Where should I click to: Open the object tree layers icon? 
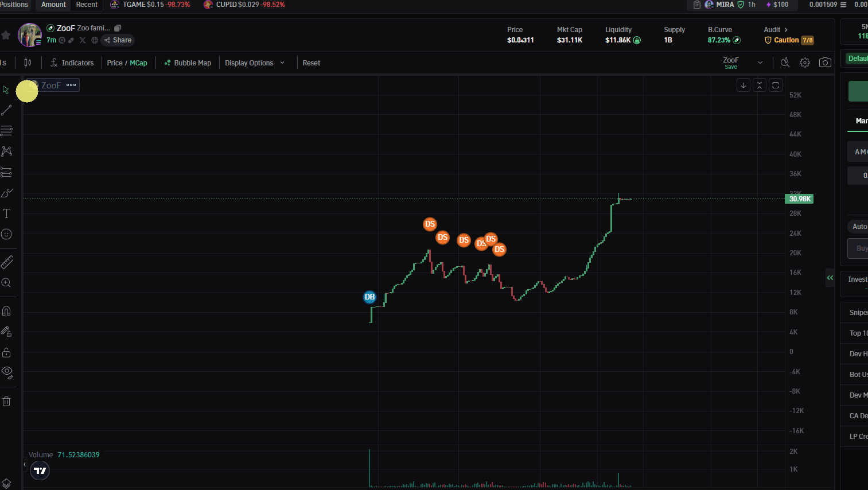click(x=6, y=484)
